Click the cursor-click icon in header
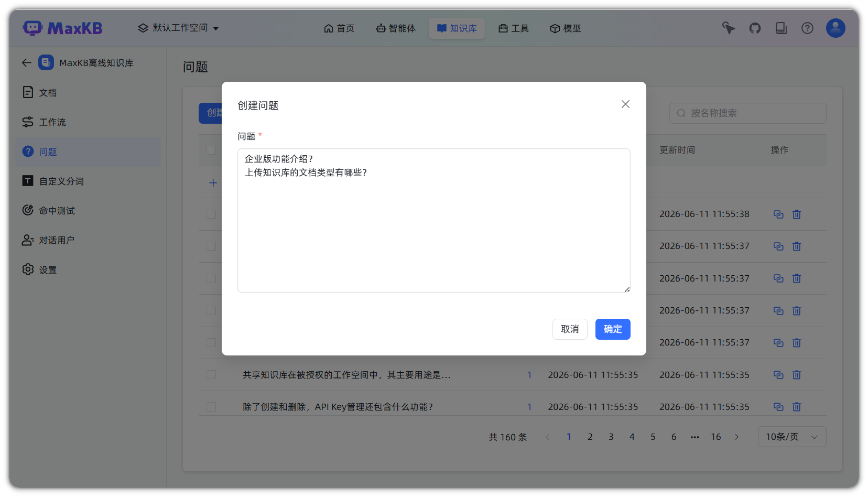The height and width of the screenshot is (497, 868). [729, 28]
